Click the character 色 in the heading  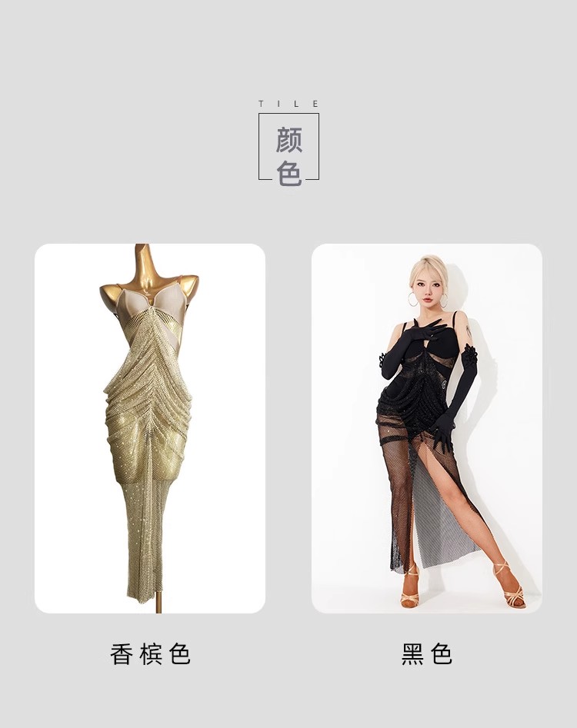tap(289, 173)
